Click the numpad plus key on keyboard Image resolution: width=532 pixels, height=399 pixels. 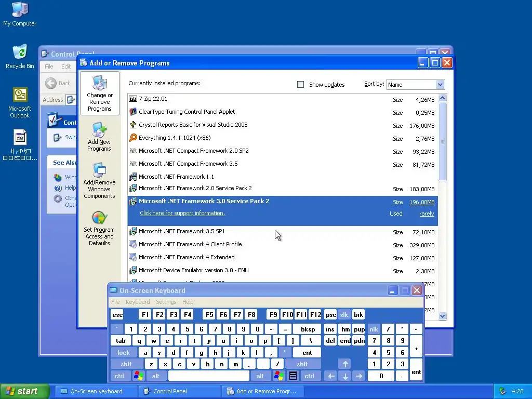[416, 349]
